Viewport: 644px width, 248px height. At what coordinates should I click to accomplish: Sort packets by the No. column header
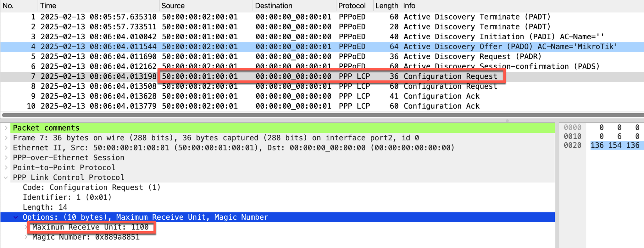click(x=19, y=6)
